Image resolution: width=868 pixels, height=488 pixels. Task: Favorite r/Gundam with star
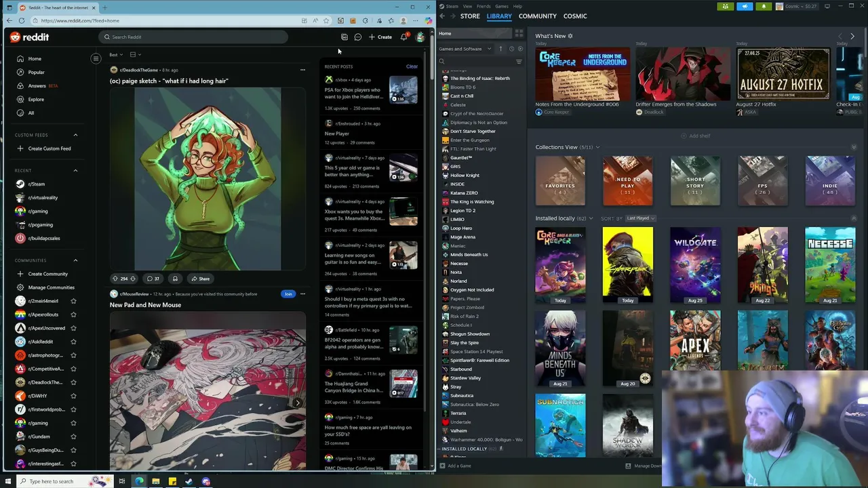pos(73,436)
